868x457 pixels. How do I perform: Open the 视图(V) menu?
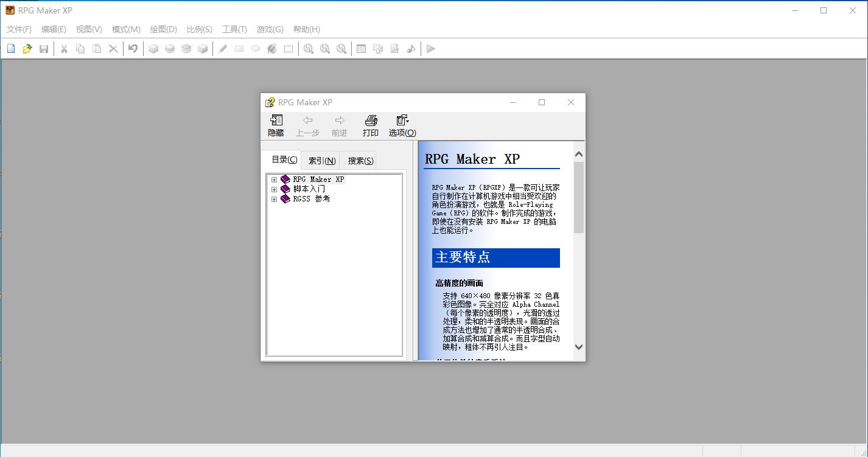pyautogui.click(x=89, y=29)
